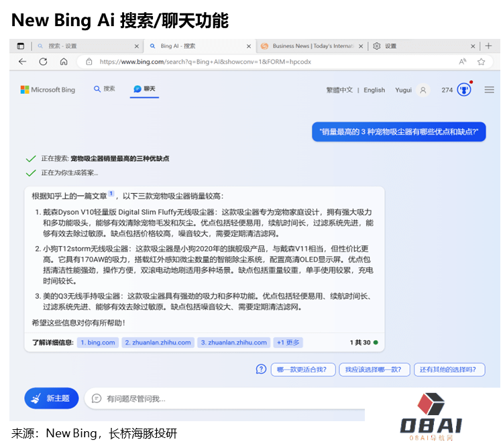Open source link 1. bing.com

(98, 343)
